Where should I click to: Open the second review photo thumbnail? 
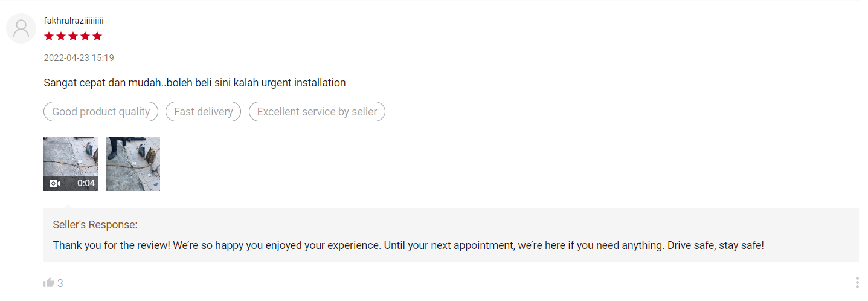133,164
